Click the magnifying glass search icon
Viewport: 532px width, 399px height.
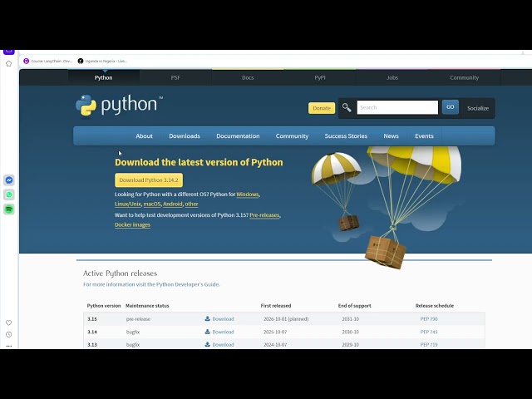pos(347,107)
